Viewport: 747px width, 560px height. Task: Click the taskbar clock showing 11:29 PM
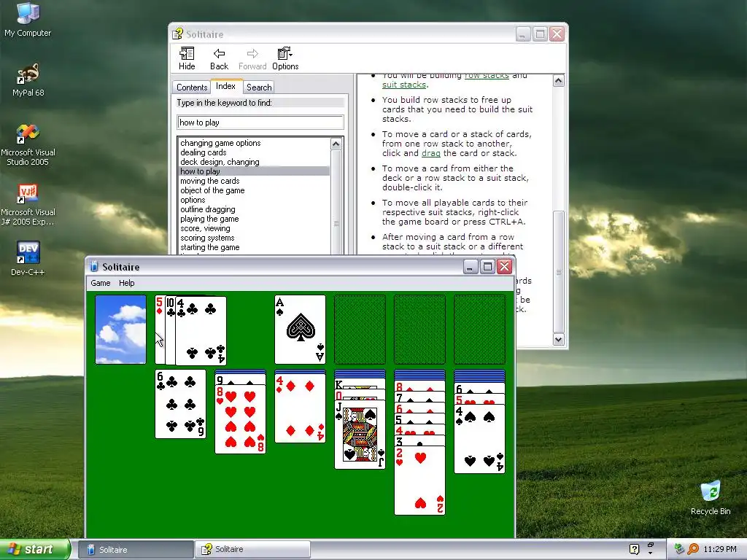(720, 549)
